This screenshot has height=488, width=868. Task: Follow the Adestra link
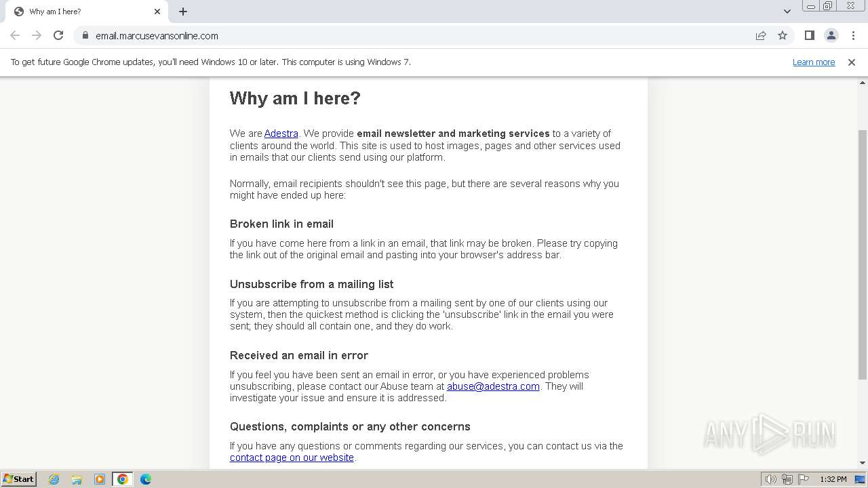pyautogui.click(x=281, y=134)
